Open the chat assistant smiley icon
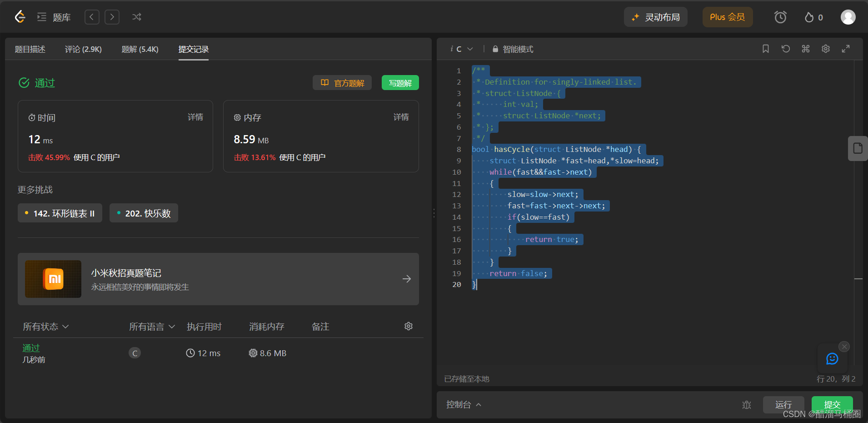 (x=832, y=359)
